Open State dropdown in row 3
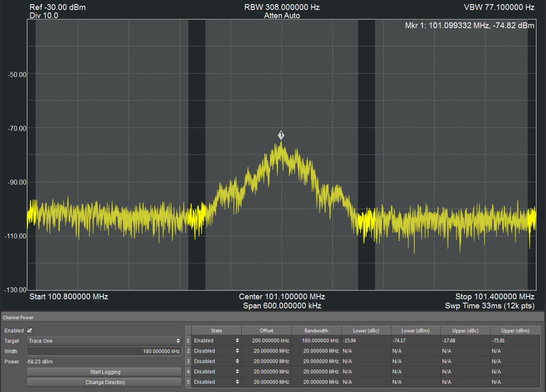The width and height of the screenshot is (546, 392). tap(217, 361)
